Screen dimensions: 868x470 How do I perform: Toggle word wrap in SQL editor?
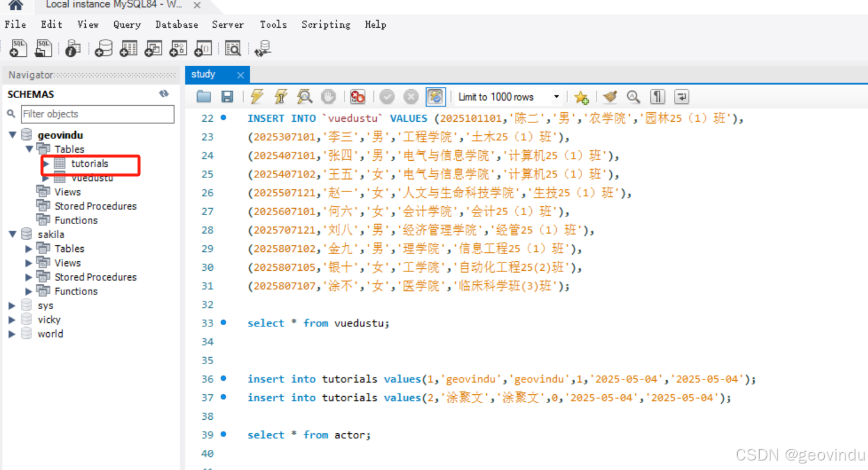[680, 96]
